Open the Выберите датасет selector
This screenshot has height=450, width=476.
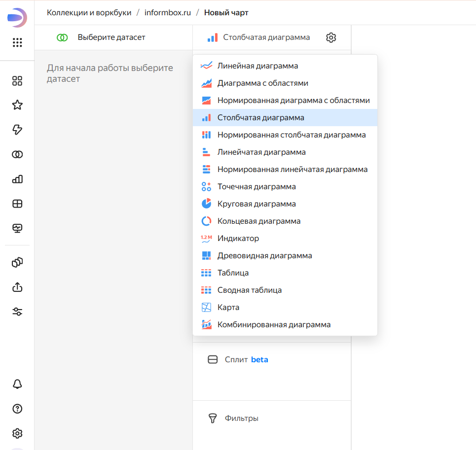pyautogui.click(x=111, y=37)
